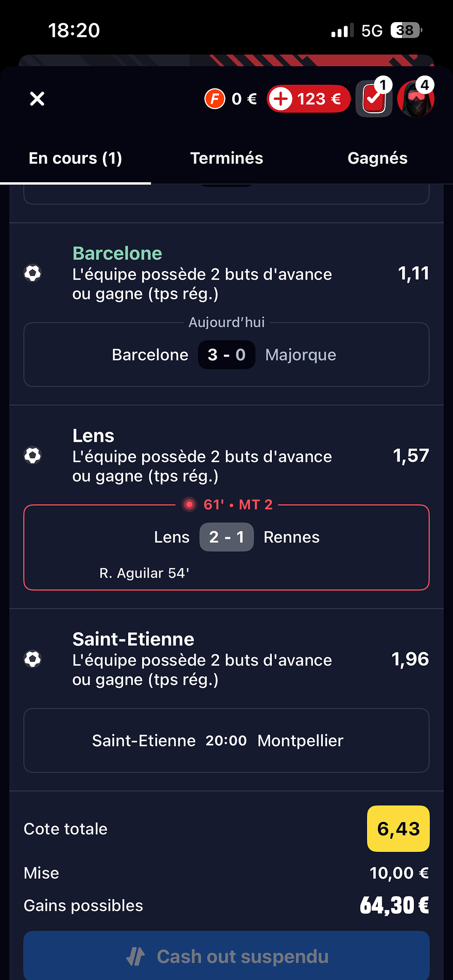This screenshot has width=453, height=980.
Task: Tap the yellow 6,43 total odds badge
Action: click(x=398, y=829)
